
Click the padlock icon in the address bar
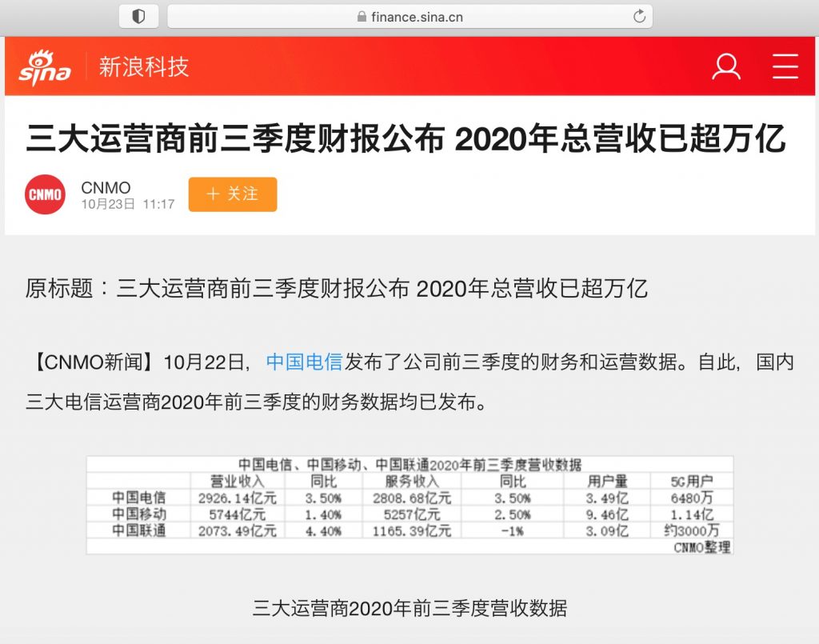362,17
